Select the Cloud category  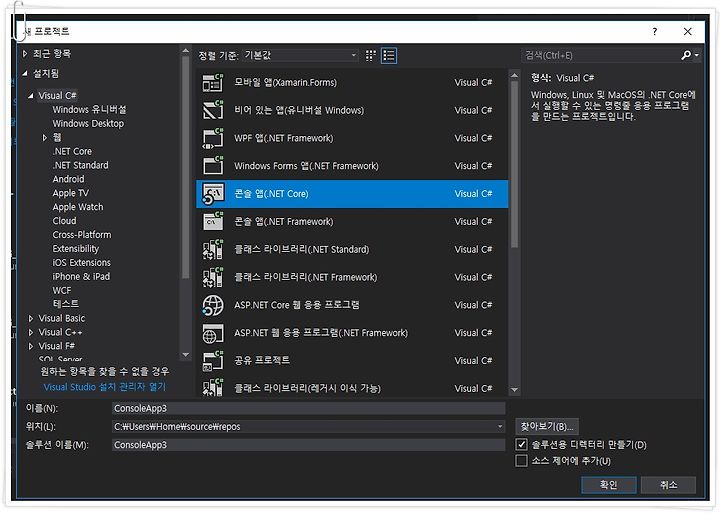(64, 221)
